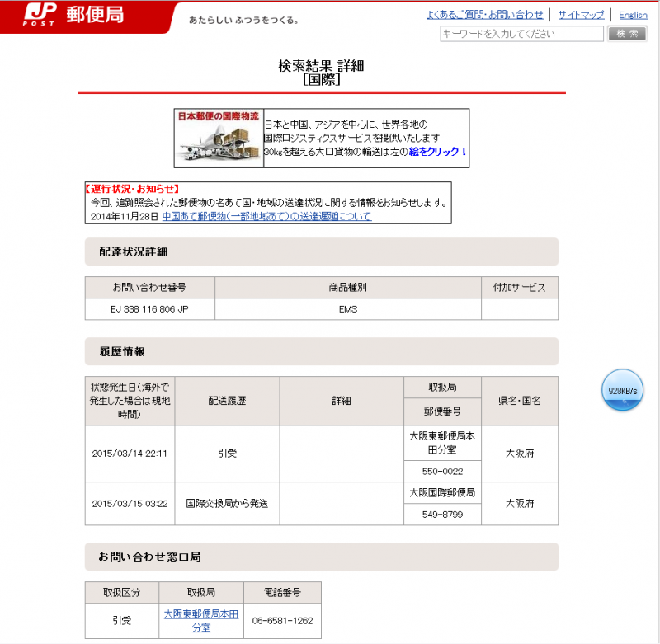This screenshot has width=660, height=644.
Task: Switch the site to English
Action: [633, 15]
